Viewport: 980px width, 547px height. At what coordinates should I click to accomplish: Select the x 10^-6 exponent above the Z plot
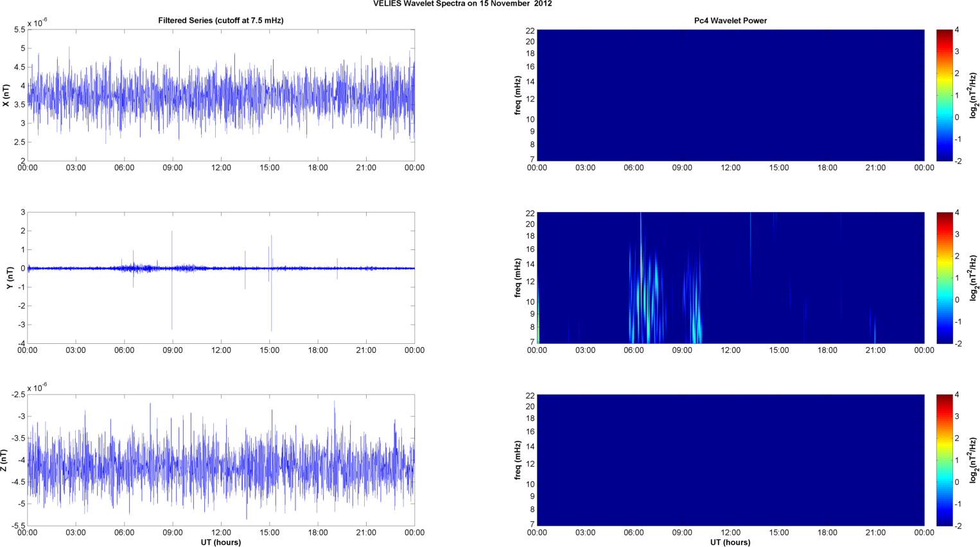coord(37,388)
